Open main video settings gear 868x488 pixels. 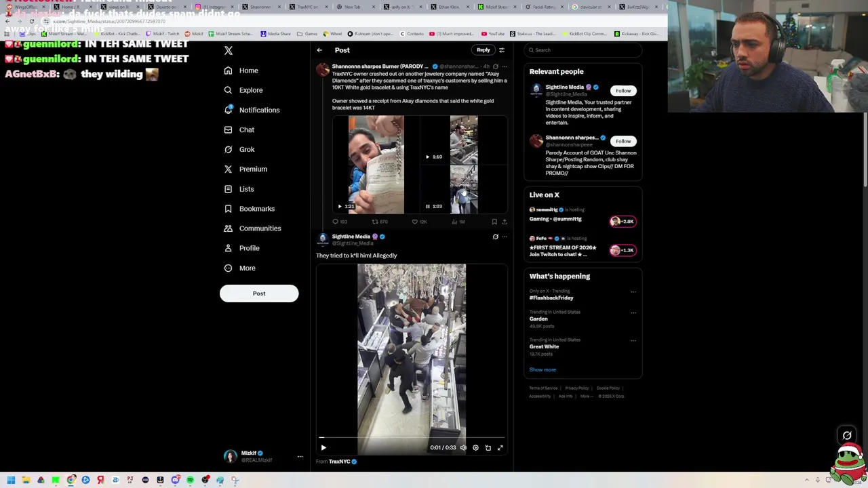tap(475, 447)
